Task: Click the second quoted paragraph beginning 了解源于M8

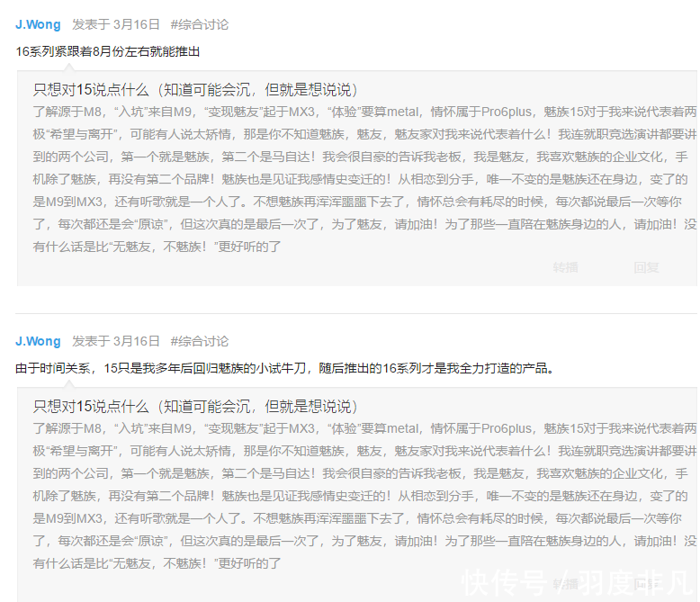Action: (x=364, y=496)
